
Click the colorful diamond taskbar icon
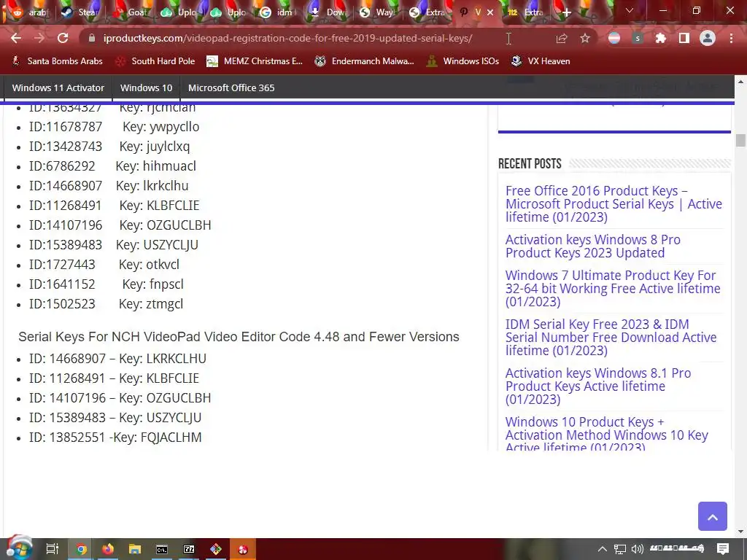point(216,549)
